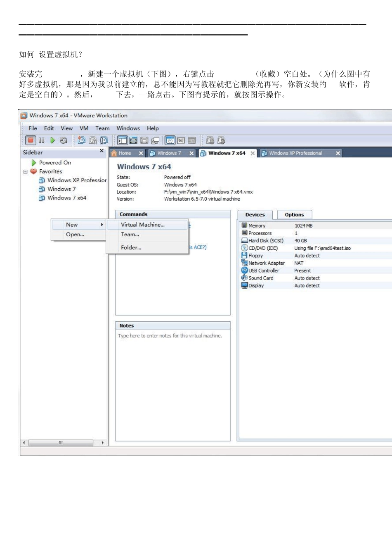Close the Home tab
This screenshot has width=392, height=555.
tap(141, 153)
